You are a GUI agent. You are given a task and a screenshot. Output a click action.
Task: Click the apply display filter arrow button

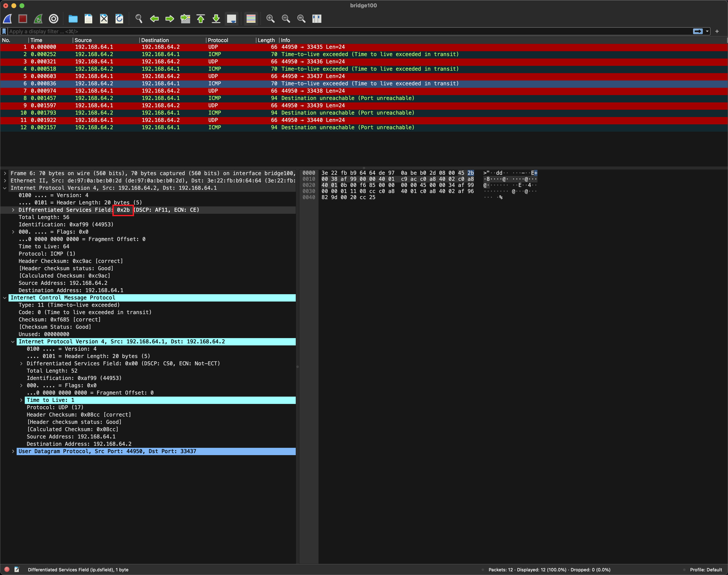pyautogui.click(x=698, y=31)
